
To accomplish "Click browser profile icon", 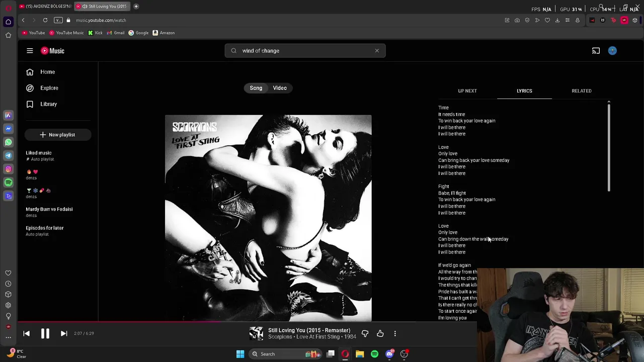I will coord(578,20).
